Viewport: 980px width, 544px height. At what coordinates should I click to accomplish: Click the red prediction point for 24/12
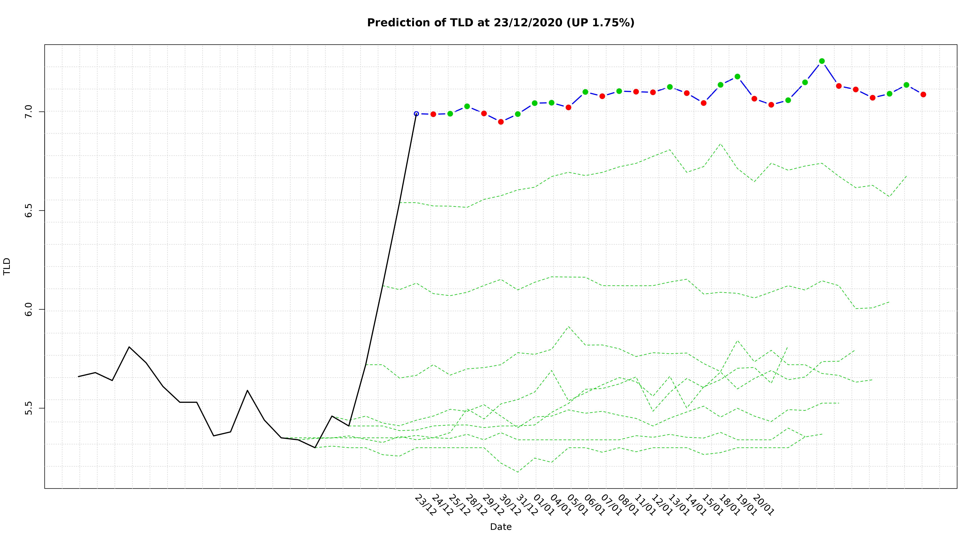pos(433,114)
